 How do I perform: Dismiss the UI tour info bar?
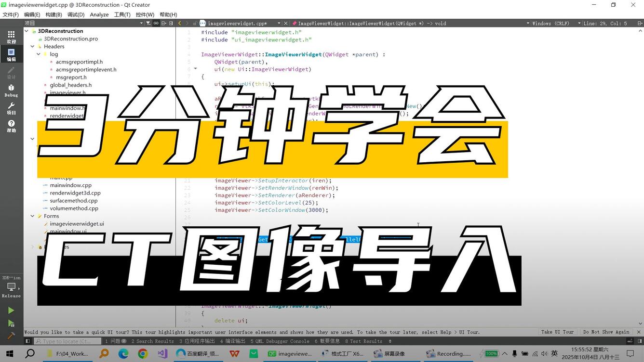pyautogui.click(x=639, y=332)
